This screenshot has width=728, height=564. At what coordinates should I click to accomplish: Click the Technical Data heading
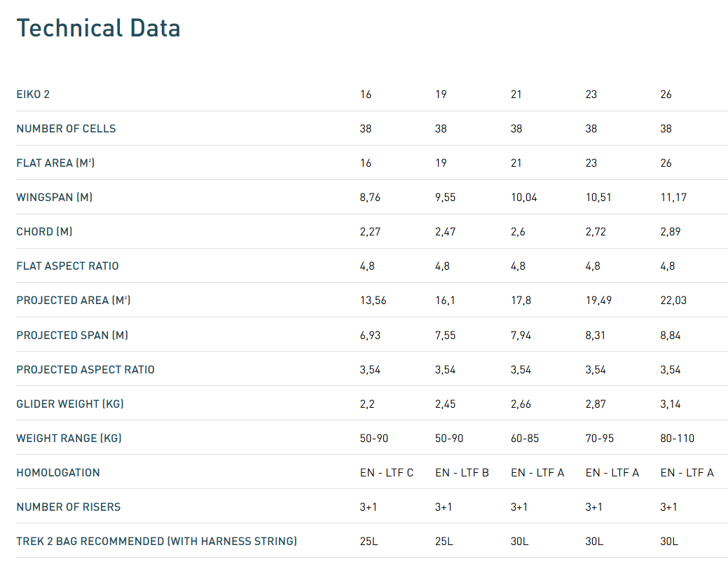[98, 28]
